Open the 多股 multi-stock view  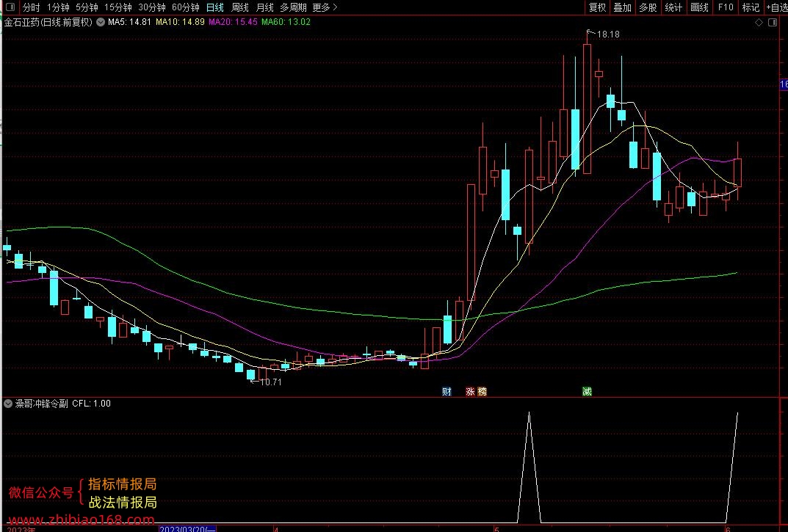(x=648, y=7)
